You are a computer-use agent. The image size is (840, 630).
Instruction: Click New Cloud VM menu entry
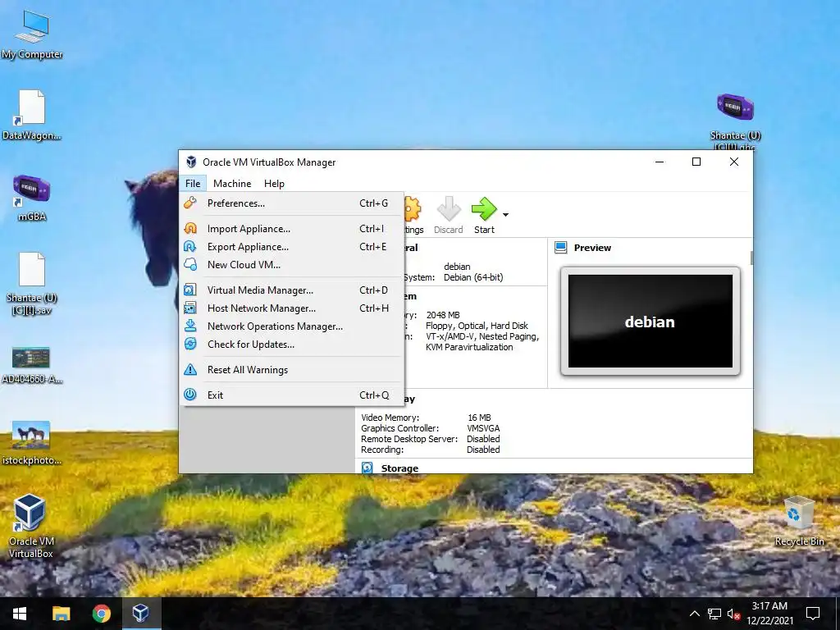[291, 265]
